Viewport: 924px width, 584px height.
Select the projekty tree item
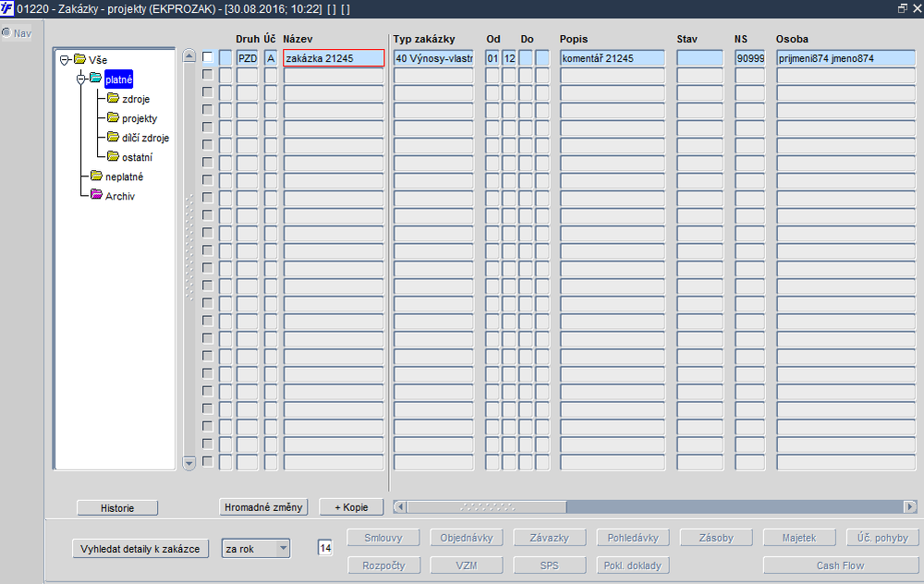point(140,118)
